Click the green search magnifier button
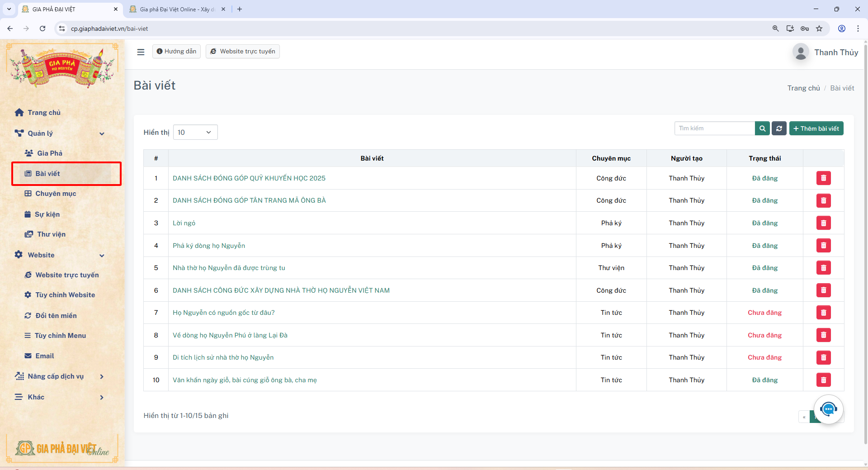868x470 pixels. (x=762, y=128)
